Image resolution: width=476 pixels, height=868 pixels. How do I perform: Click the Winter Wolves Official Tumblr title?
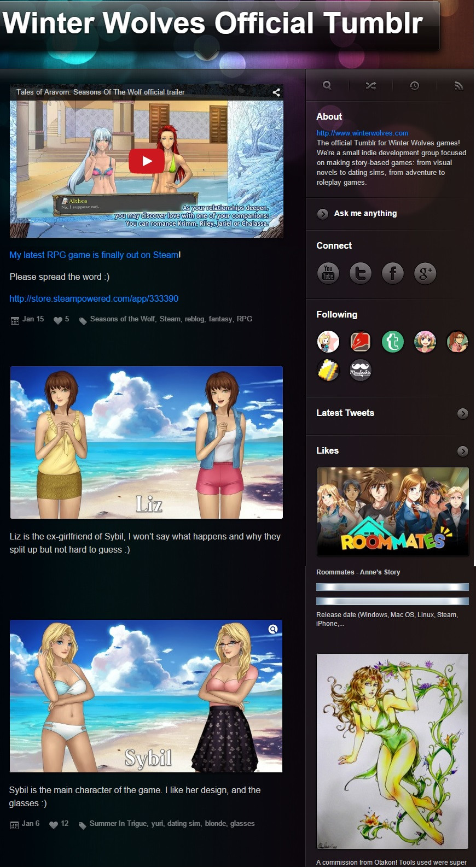click(213, 24)
